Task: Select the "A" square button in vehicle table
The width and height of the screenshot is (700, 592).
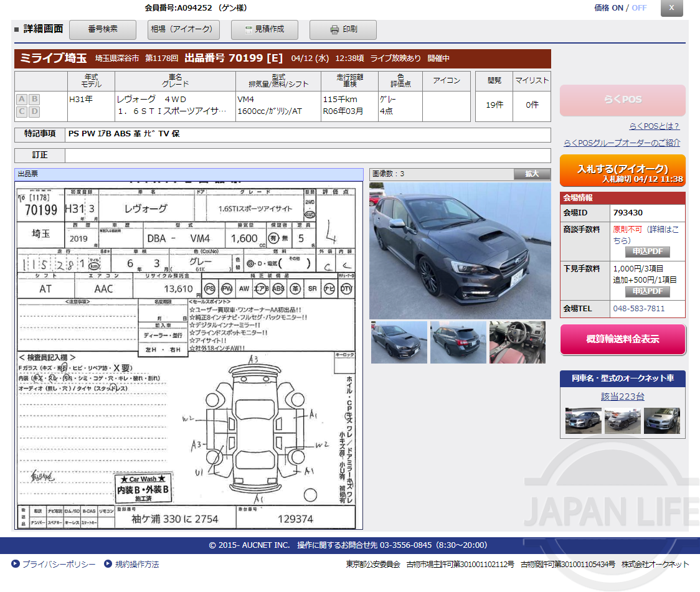Action: 22,99
